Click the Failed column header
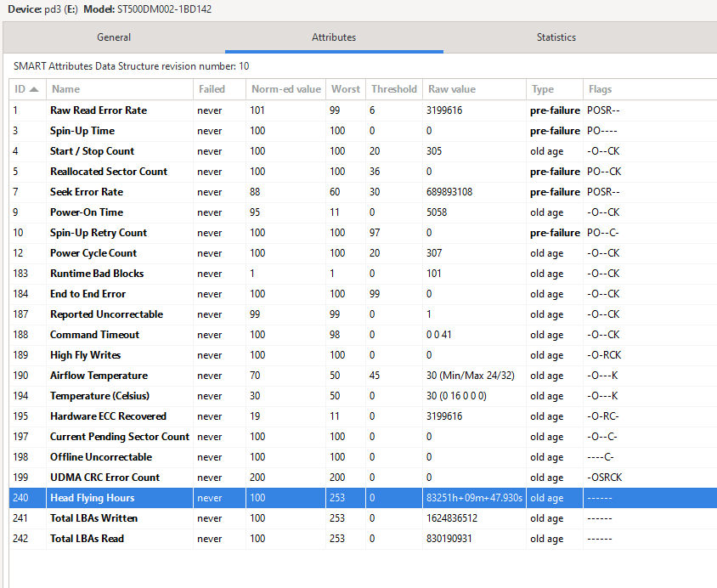Screen dimensions: 717x588 212,89
